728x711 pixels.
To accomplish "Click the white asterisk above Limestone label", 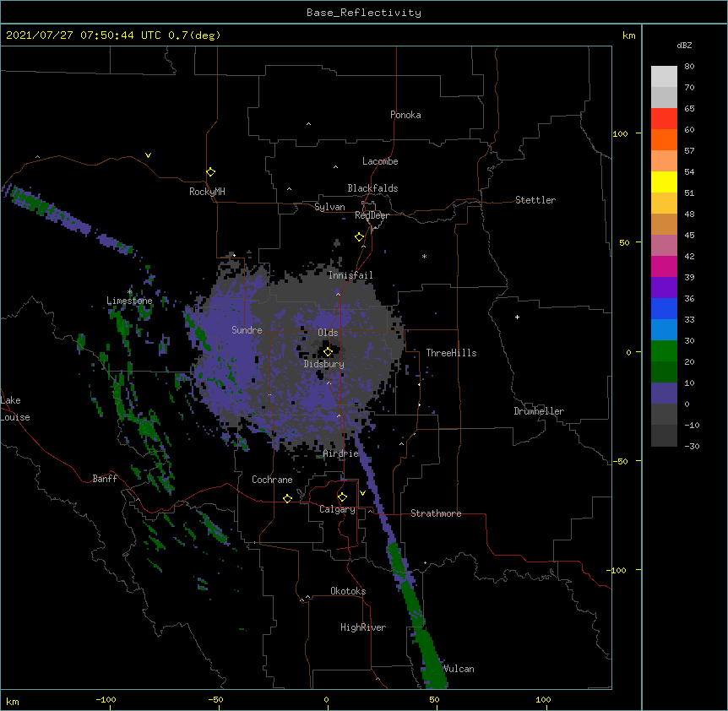I will pyautogui.click(x=130, y=292).
